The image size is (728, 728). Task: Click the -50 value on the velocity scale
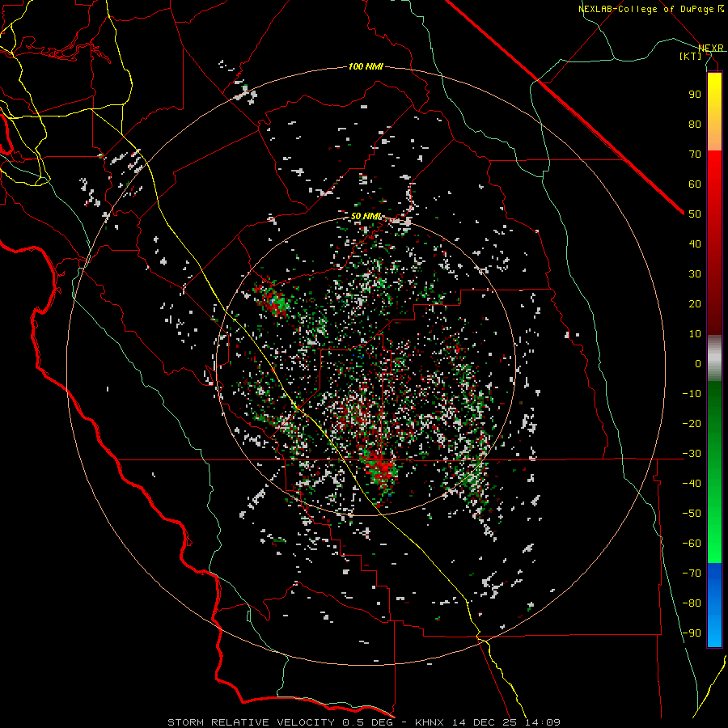click(x=692, y=514)
